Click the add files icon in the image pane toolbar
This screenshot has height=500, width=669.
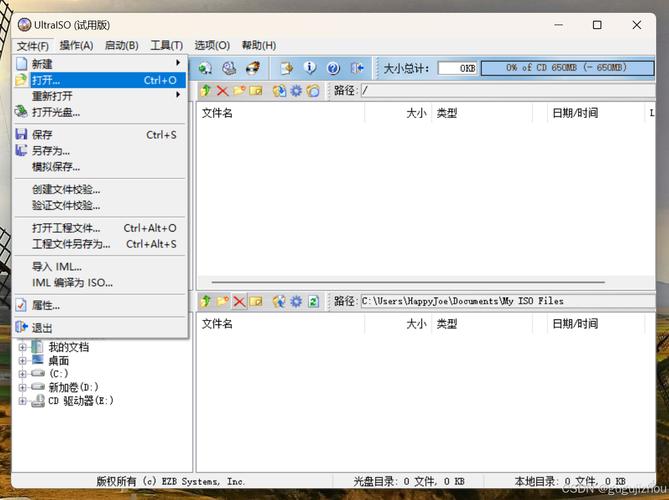point(279,90)
